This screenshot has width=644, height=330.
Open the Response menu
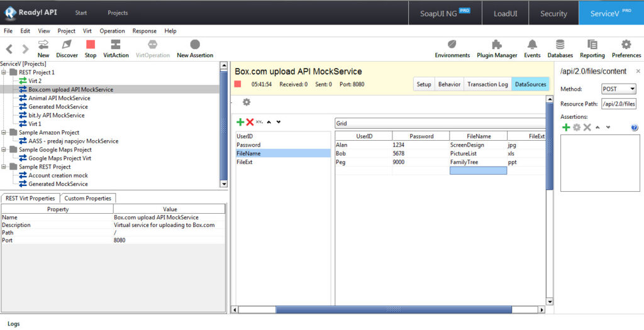(x=145, y=31)
